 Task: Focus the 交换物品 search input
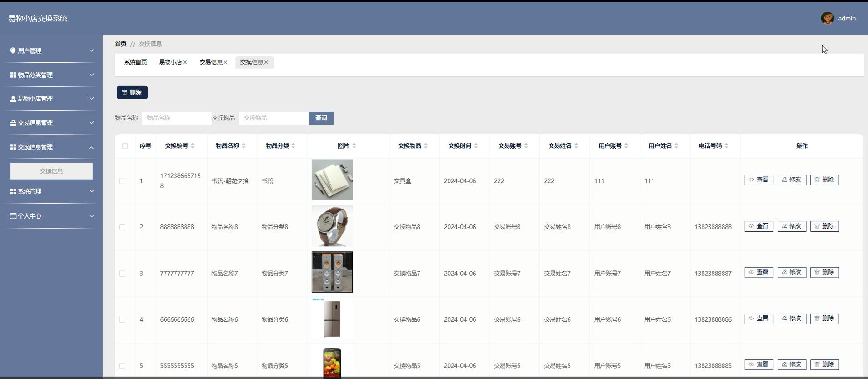(274, 118)
